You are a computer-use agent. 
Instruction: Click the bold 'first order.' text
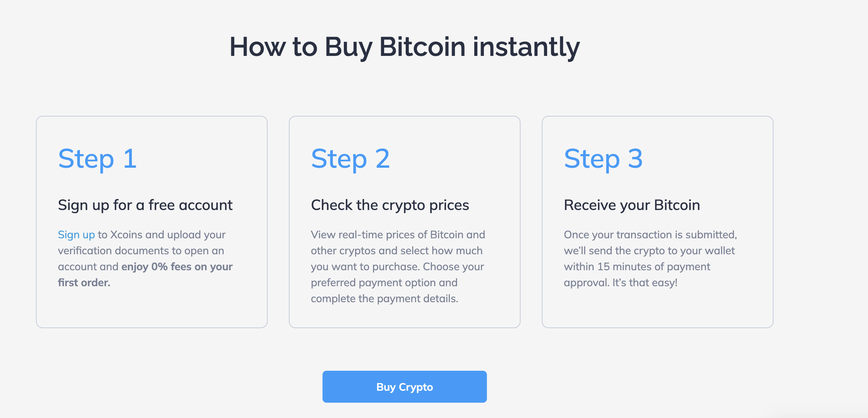coord(84,283)
